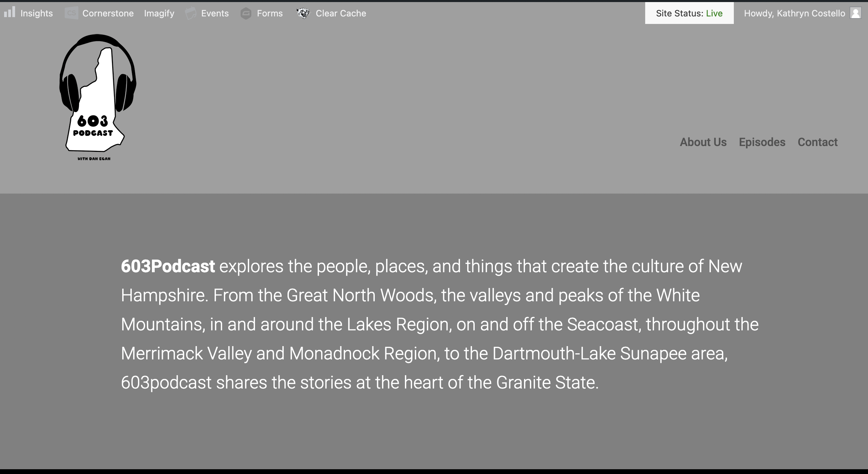This screenshot has height=474, width=868.
Task: Go to the About Us page
Action: point(703,142)
